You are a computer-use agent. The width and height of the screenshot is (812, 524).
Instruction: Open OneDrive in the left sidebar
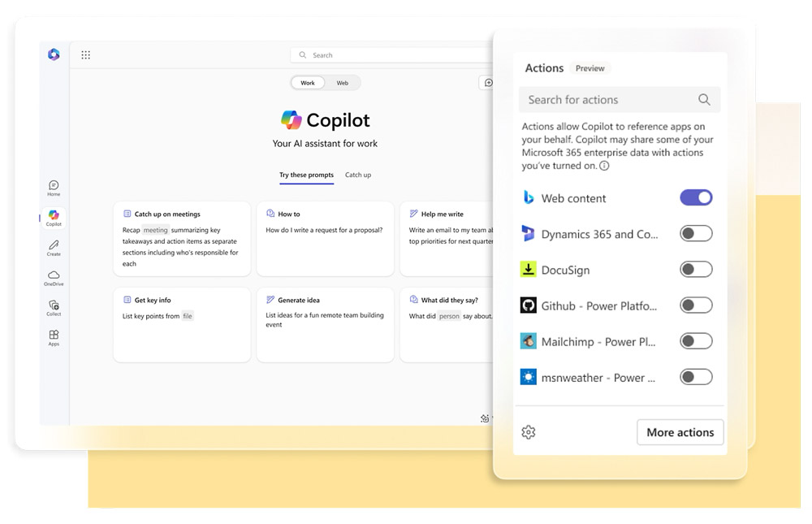tap(54, 279)
